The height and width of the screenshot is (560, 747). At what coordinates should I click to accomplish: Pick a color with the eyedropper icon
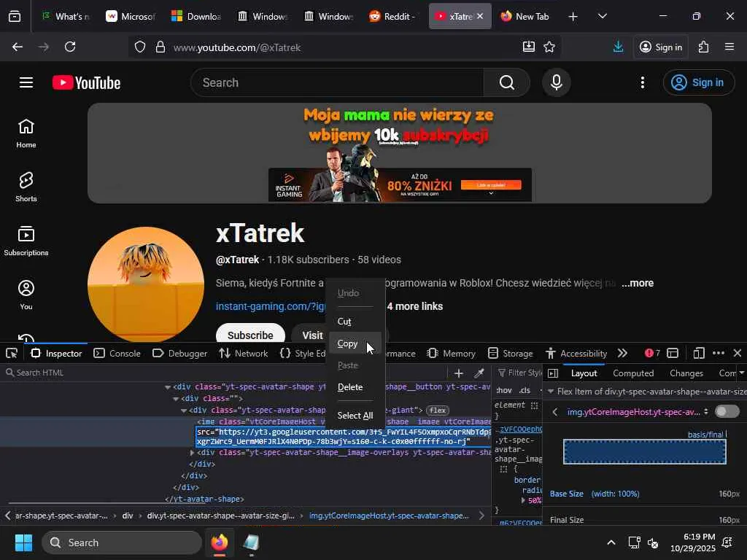pyautogui.click(x=479, y=373)
